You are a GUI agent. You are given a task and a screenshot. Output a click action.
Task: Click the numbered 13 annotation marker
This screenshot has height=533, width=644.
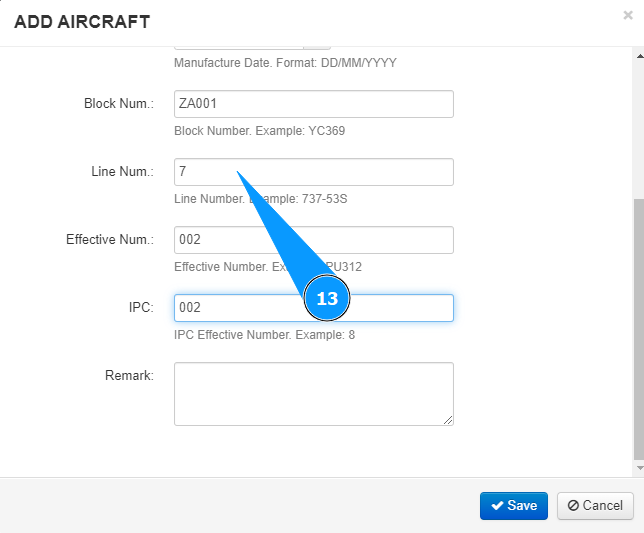(327, 298)
